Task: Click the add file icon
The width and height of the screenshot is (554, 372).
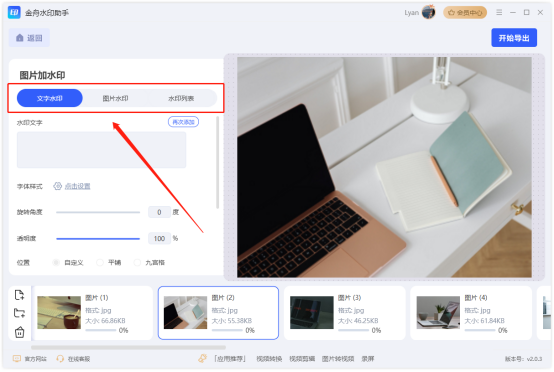Action: [x=19, y=295]
